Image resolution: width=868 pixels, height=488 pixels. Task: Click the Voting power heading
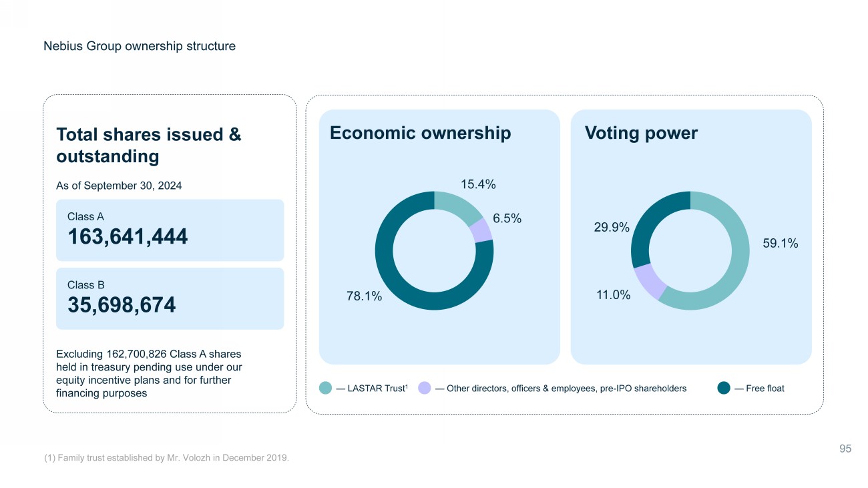(x=641, y=133)
